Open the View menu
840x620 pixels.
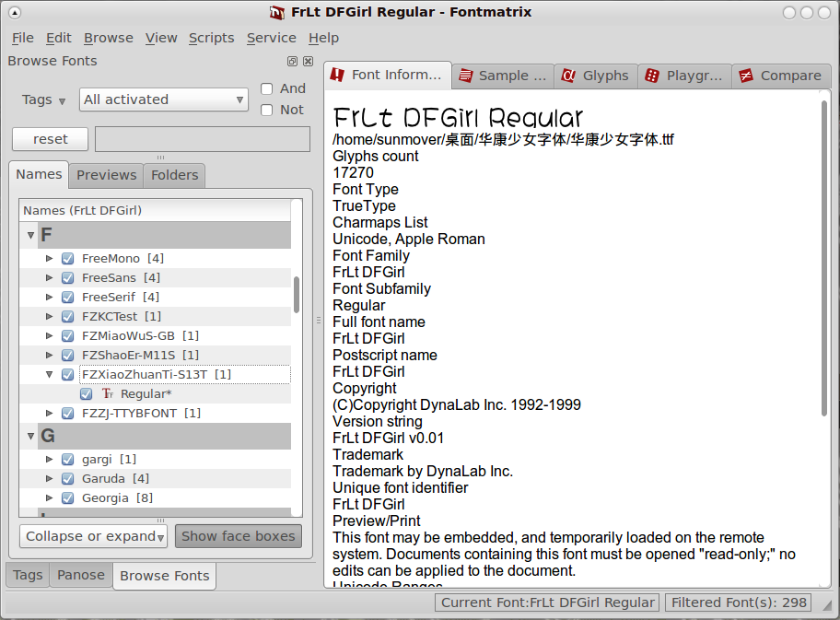point(160,38)
